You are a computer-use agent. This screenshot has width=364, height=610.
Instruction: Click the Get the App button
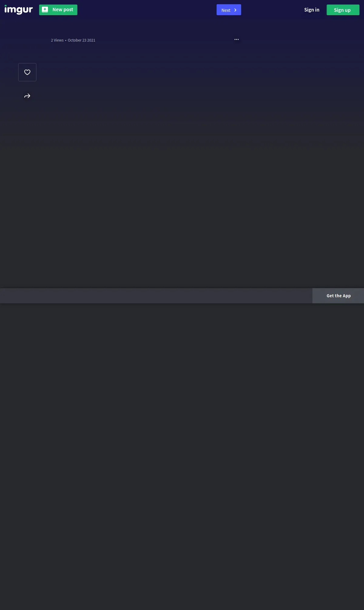[338, 296]
